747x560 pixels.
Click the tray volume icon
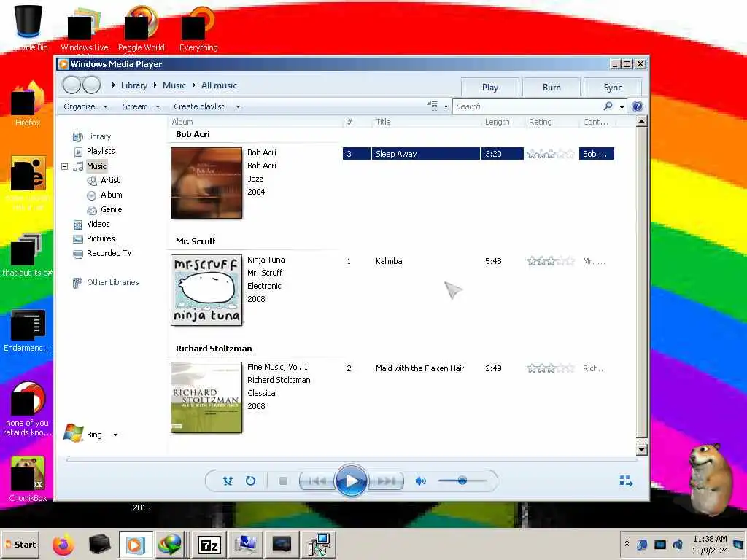678,544
